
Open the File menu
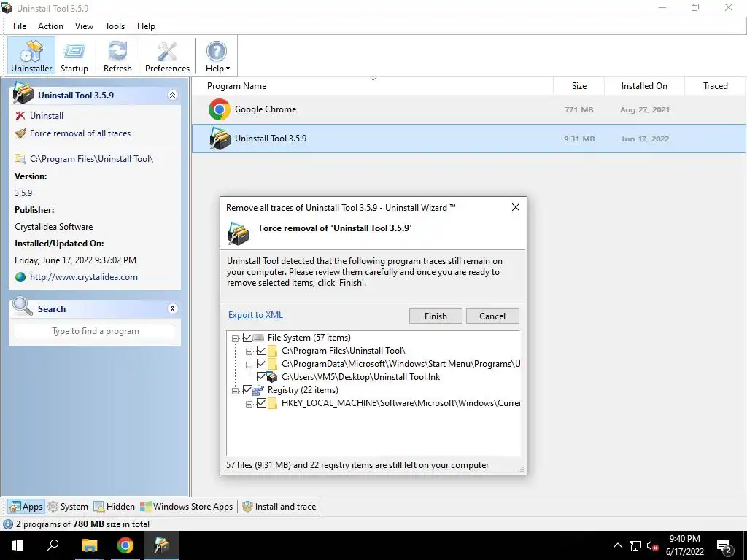20,26
